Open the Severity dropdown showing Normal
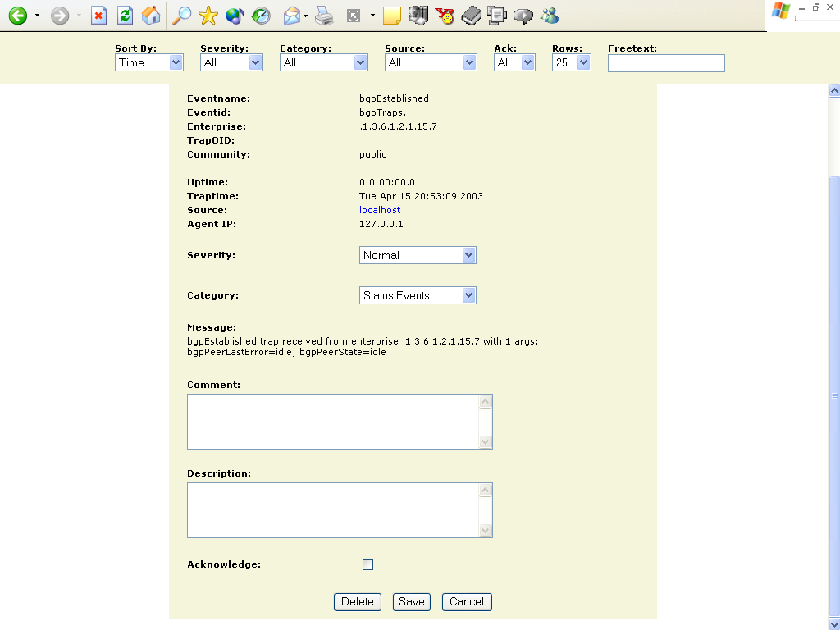The height and width of the screenshot is (630, 840). pos(418,255)
